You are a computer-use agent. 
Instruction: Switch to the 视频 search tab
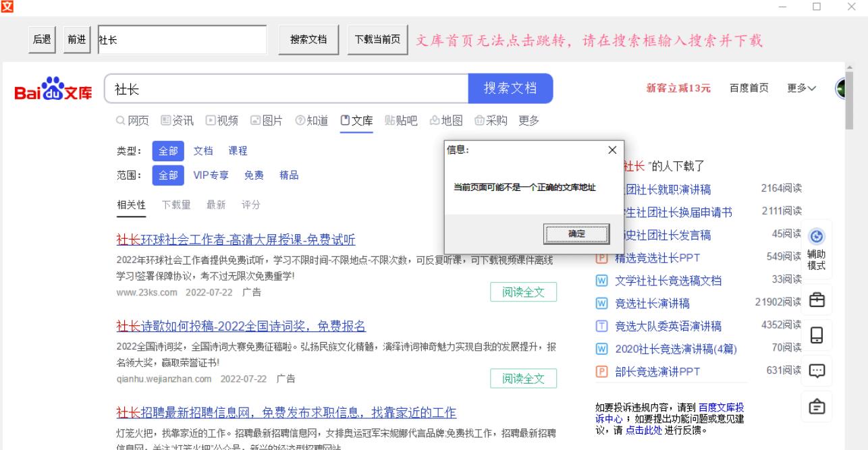coord(222,121)
